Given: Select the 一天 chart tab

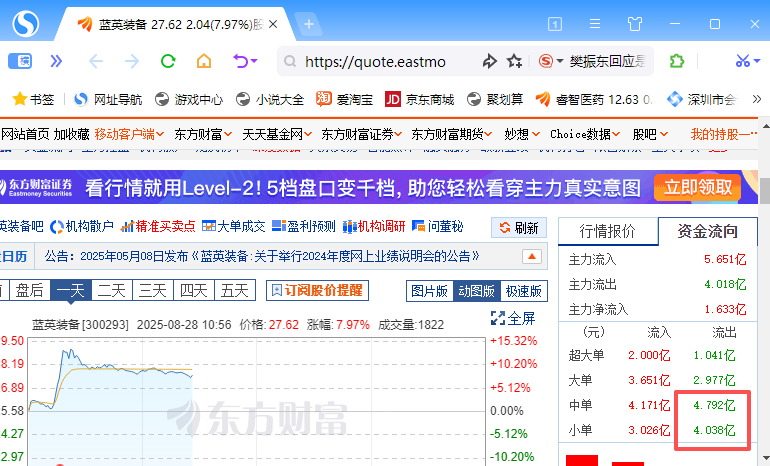Looking at the screenshot, I should click(x=71, y=290).
